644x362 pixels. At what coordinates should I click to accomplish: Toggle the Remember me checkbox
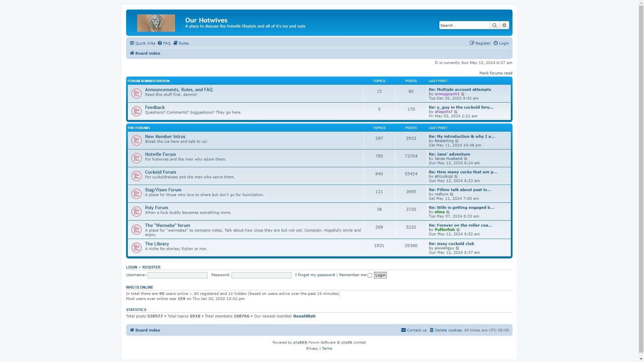[370, 275]
